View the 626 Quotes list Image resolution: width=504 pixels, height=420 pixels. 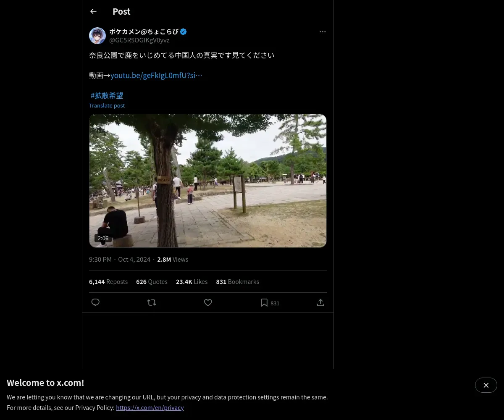click(152, 282)
